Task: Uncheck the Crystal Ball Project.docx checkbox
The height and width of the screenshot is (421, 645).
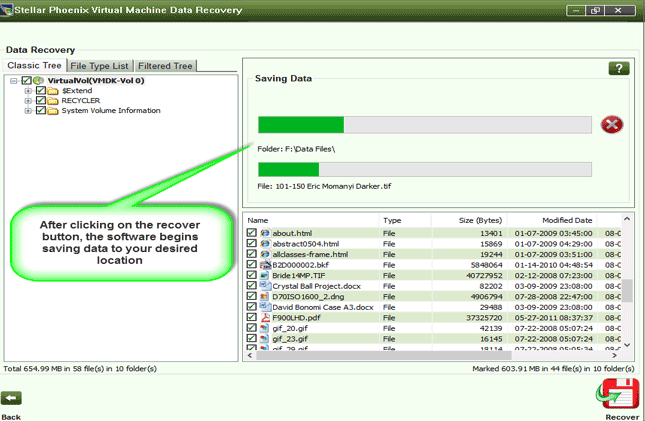Action: click(x=251, y=285)
